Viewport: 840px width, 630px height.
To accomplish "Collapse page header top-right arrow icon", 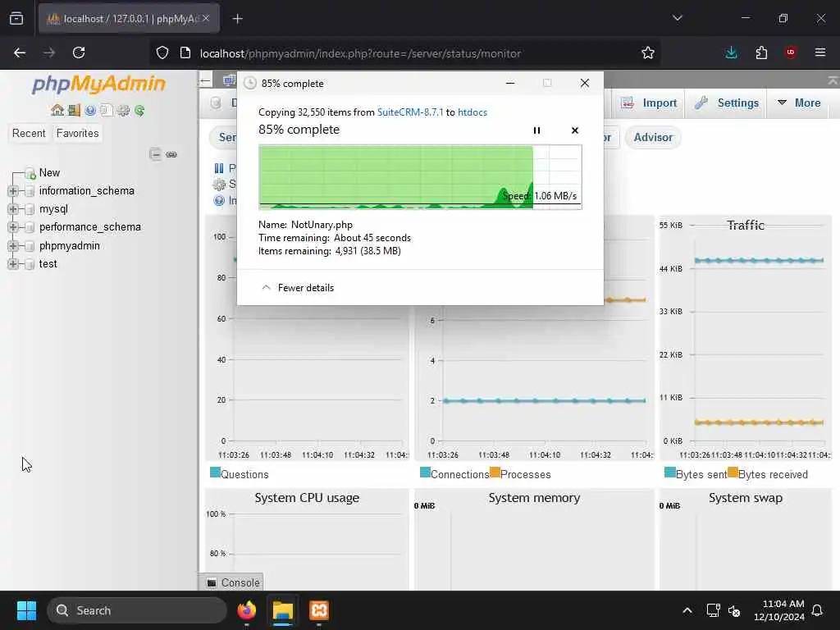I will pyautogui.click(x=832, y=80).
